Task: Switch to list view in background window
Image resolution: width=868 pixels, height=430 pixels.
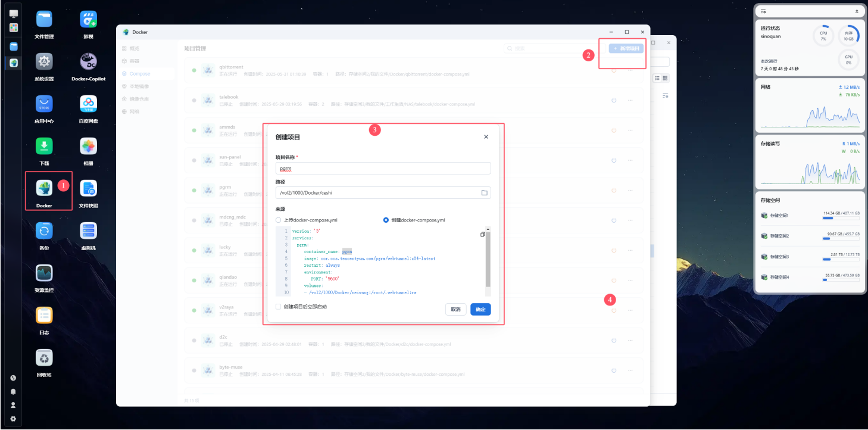Action: coord(657,78)
